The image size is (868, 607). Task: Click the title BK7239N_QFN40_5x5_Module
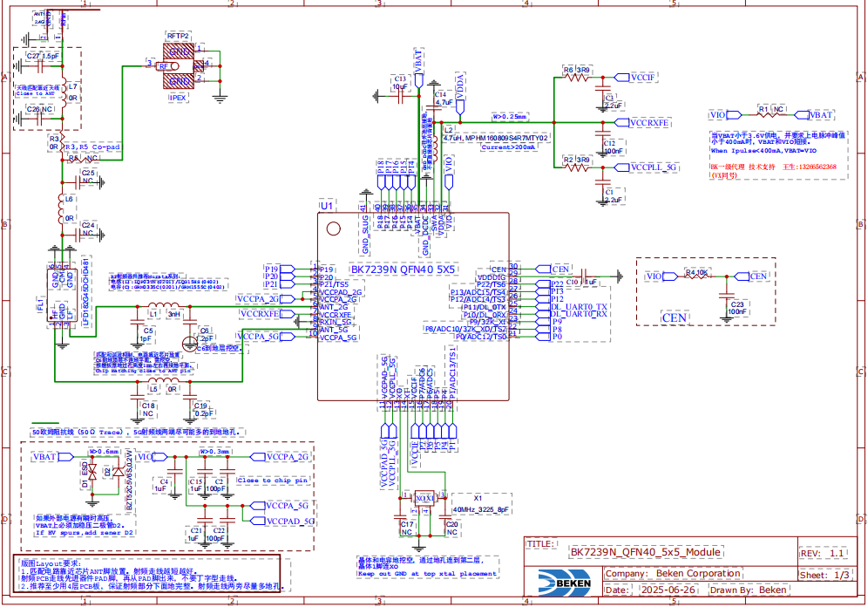click(x=646, y=552)
